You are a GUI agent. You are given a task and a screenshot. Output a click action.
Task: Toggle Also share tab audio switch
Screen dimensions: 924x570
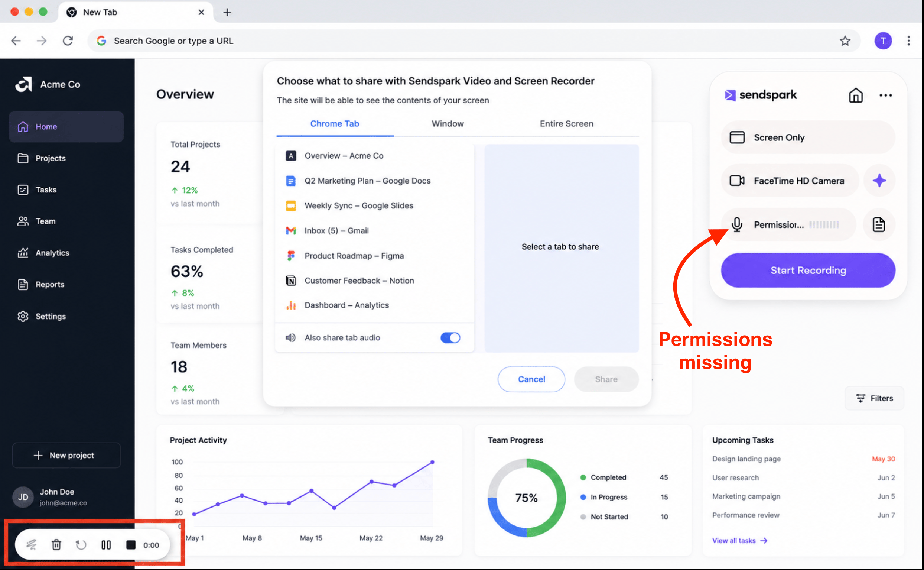450,337
